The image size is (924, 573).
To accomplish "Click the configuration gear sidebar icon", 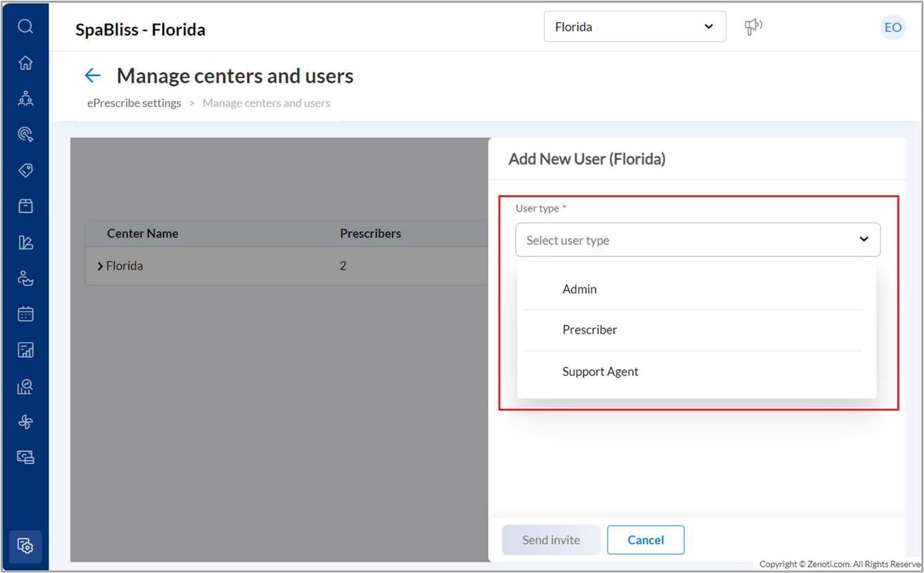I will click(25, 546).
